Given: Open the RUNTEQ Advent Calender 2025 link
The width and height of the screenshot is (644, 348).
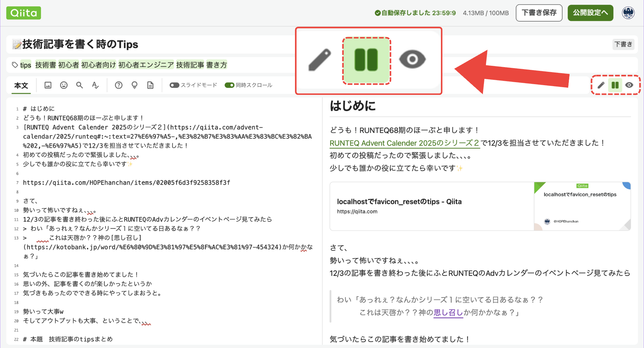Looking at the screenshot, I should pos(405,143).
